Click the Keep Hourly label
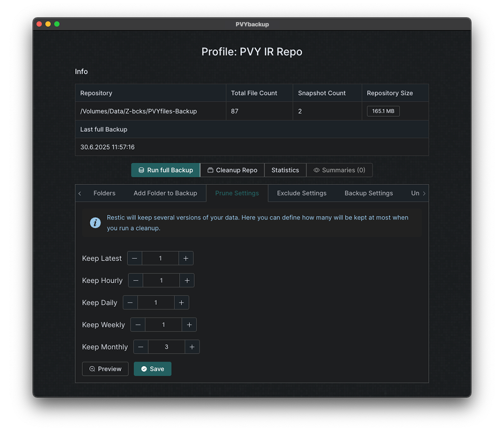 (x=102, y=280)
